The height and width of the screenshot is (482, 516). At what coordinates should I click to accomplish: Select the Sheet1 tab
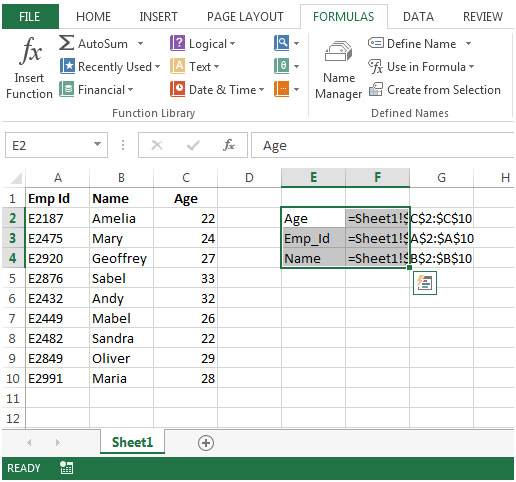click(132, 442)
